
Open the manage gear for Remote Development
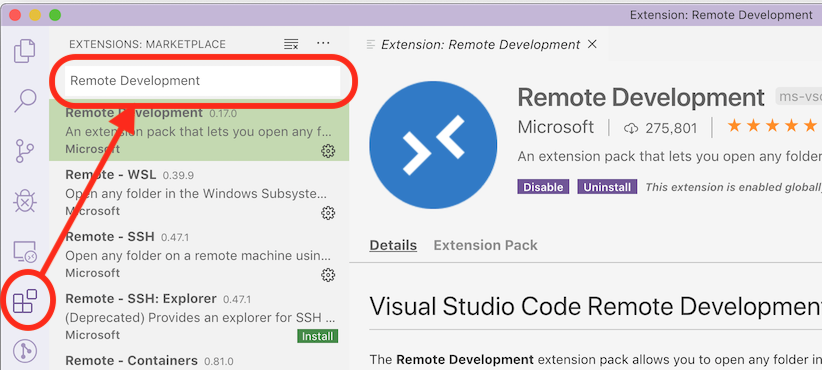(328, 151)
